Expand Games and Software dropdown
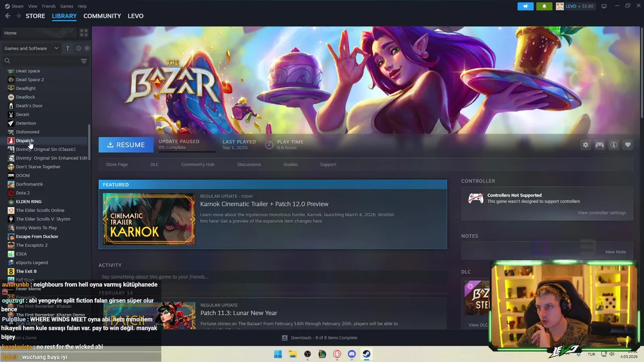 [32, 48]
